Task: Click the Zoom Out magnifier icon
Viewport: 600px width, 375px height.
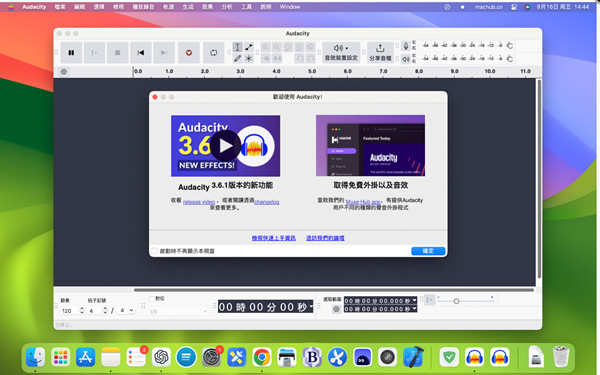Action: tap(277, 47)
